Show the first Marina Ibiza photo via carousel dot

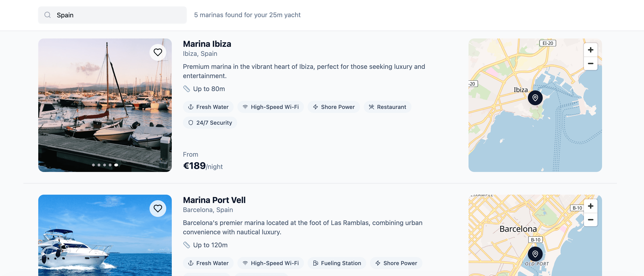[x=93, y=165]
